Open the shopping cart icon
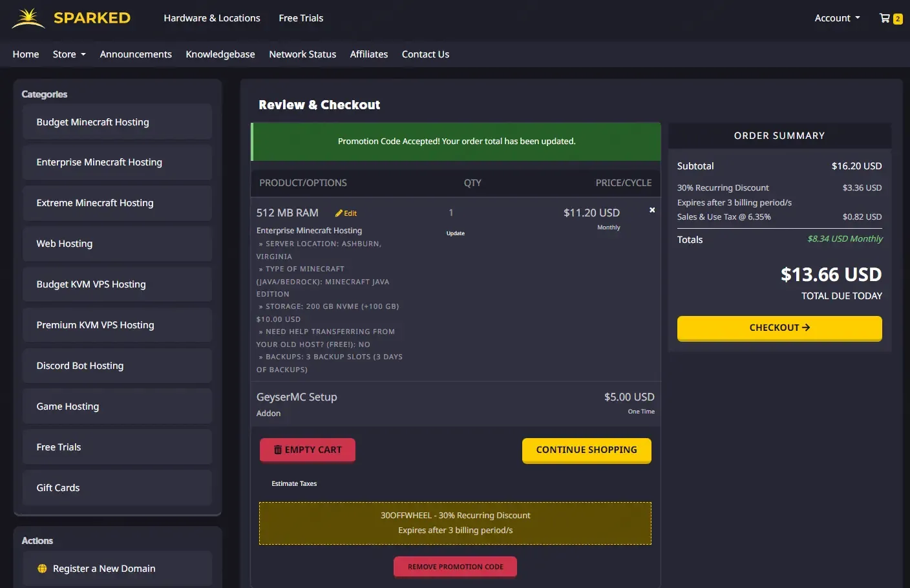 tap(885, 18)
